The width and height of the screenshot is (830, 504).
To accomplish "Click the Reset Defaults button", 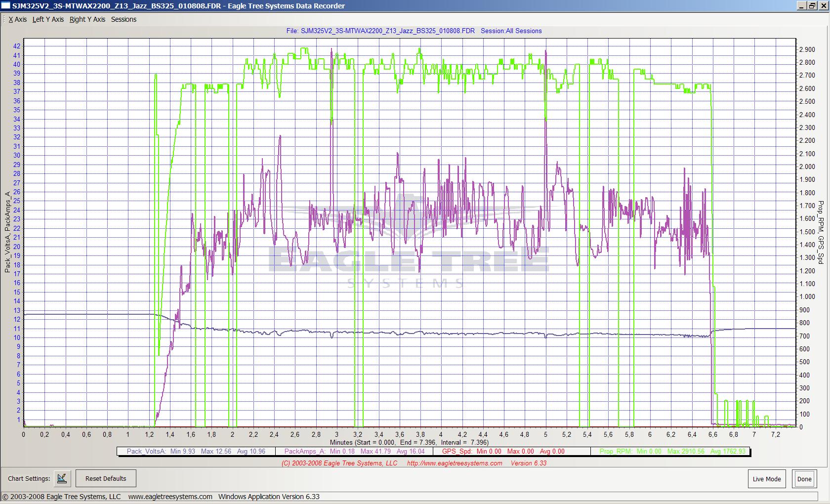I will (106, 478).
